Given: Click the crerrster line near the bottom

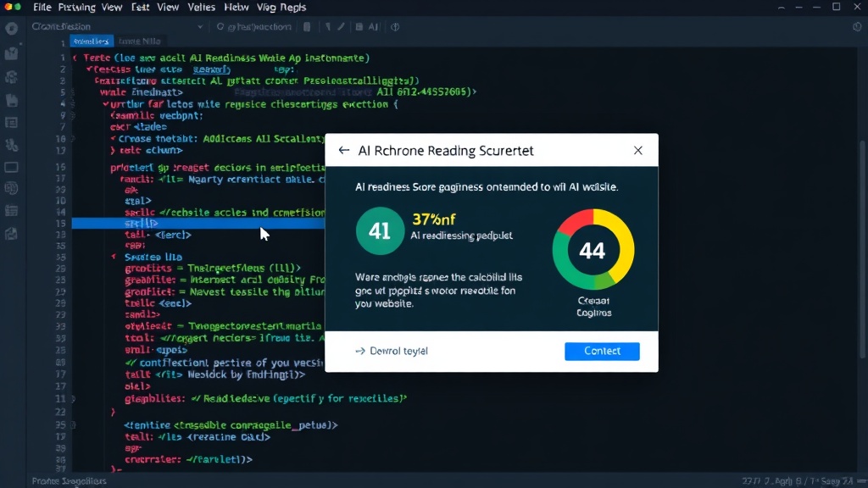Looking at the screenshot, I should tap(188, 459).
